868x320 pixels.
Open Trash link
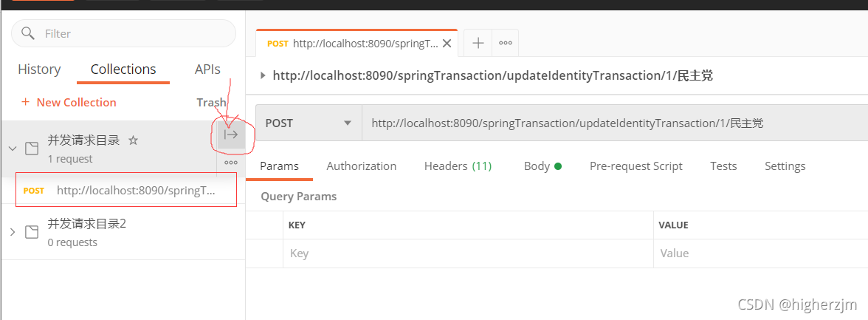point(211,102)
